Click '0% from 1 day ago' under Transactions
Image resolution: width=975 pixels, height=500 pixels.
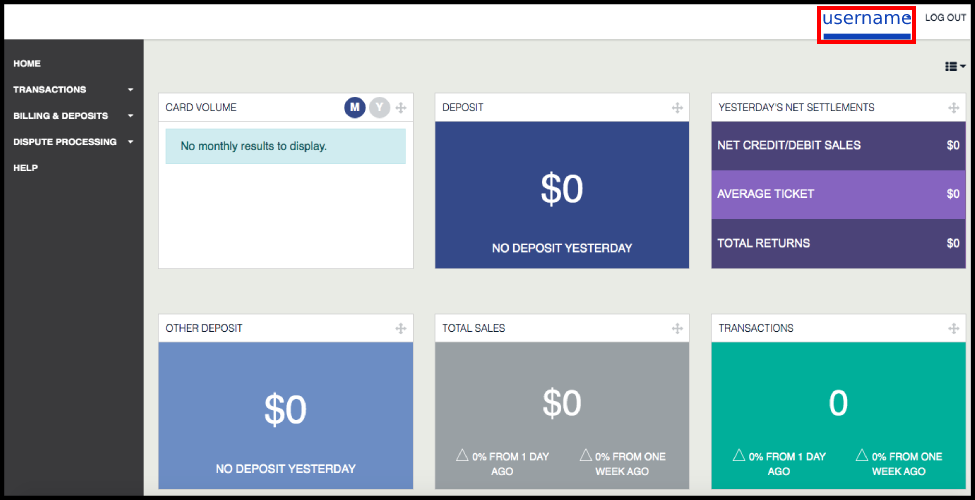coord(779,463)
